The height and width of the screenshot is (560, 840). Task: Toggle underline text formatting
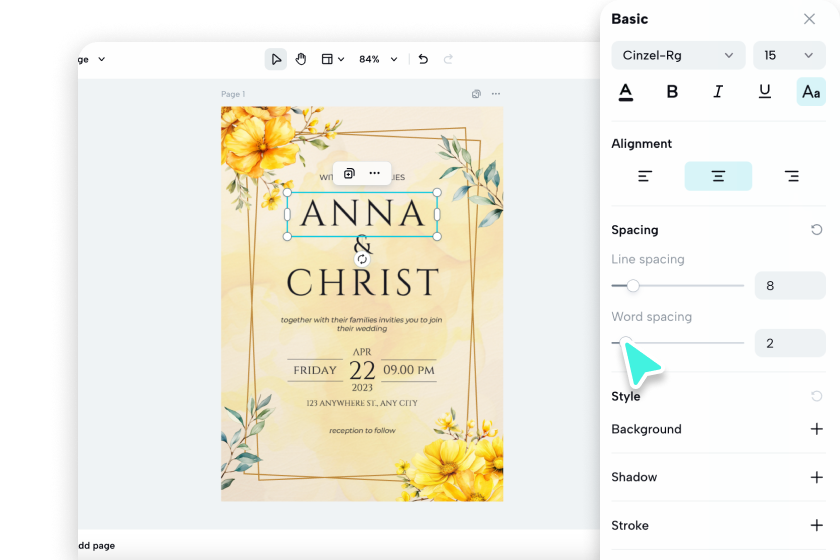(765, 92)
